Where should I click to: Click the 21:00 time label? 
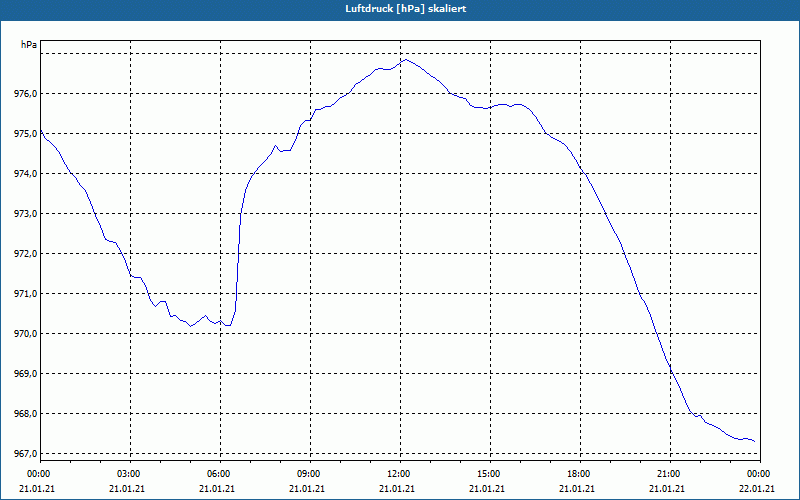670,474
